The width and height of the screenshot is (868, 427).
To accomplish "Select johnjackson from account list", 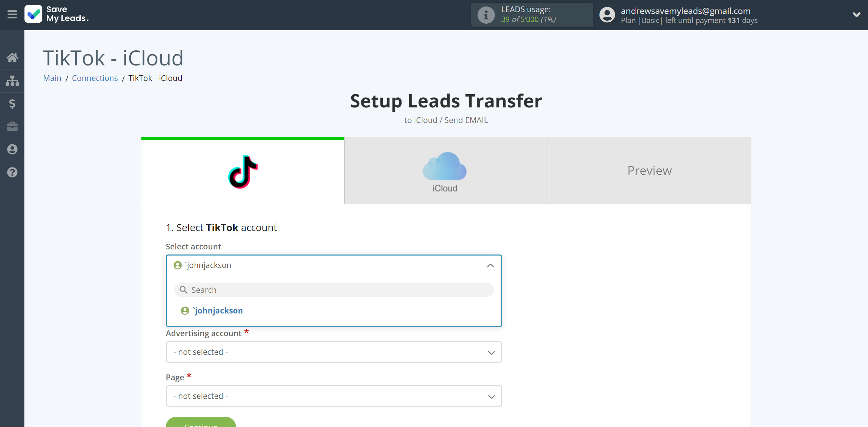I will (x=218, y=310).
